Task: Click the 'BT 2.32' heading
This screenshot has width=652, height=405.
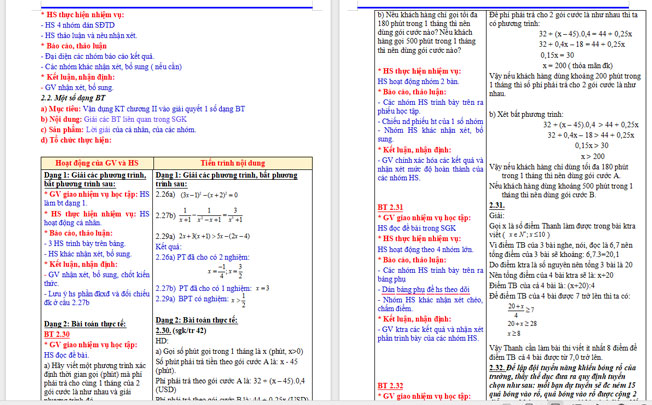Action: pos(391,385)
